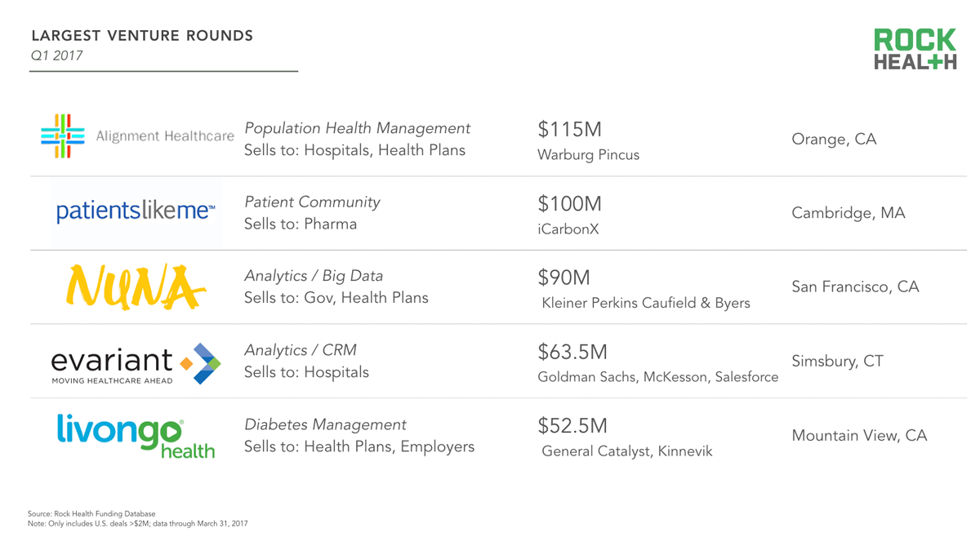Click the Rock Health logo
980x555 pixels.
[915, 50]
